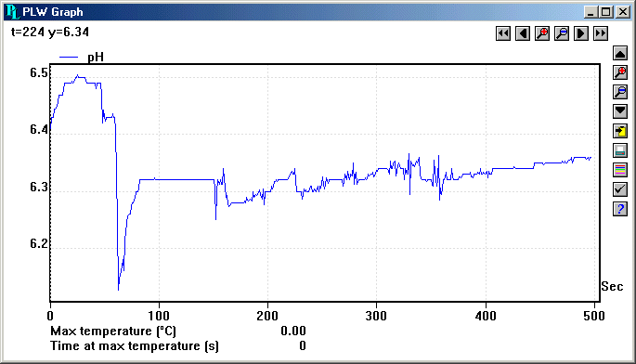Minimize the PLW Graph window
This screenshot has width=636, height=364.
tap(591, 12)
